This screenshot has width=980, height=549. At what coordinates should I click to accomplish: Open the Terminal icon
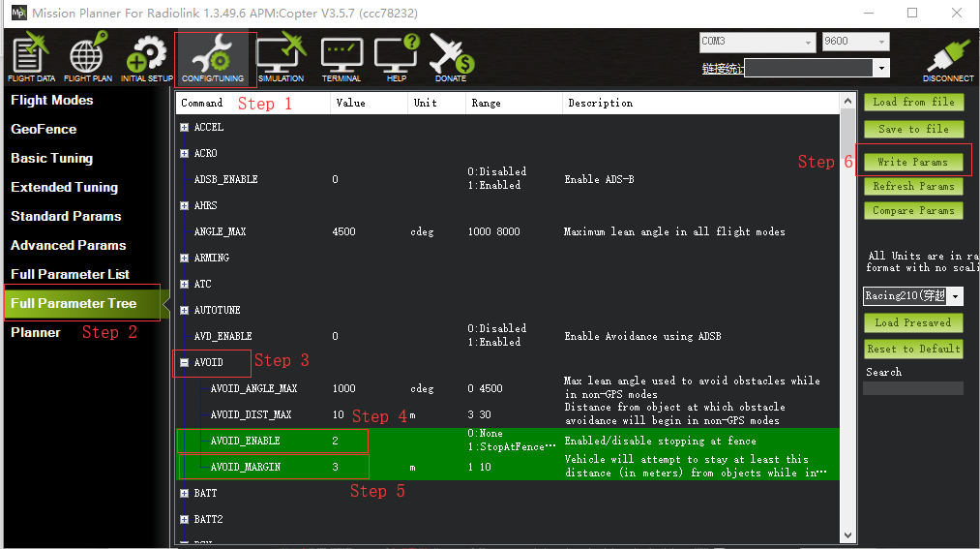(x=342, y=58)
